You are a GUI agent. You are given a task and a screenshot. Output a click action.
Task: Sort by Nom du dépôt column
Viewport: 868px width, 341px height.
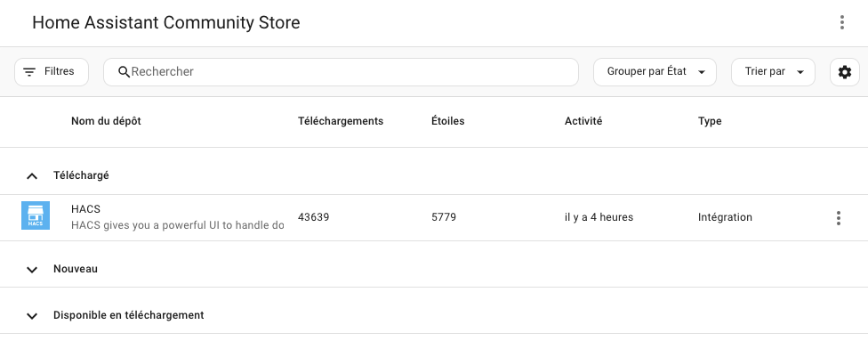pos(107,121)
